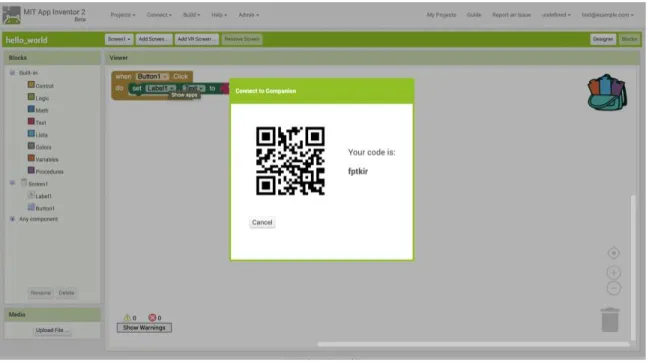Click the horizontal scrollbar in viewer
This screenshot has height=362, width=649.
tap(473, 344)
